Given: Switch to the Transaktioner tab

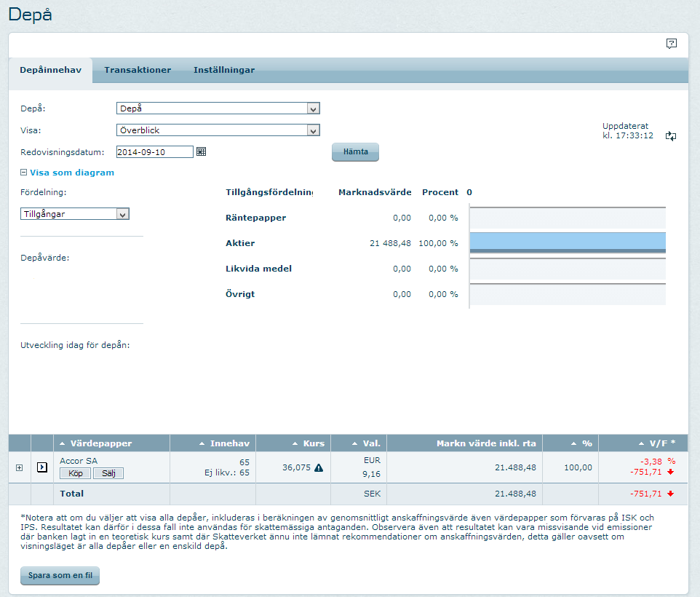Looking at the screenshot, I should pyautogui.click(x=138, y=70).
